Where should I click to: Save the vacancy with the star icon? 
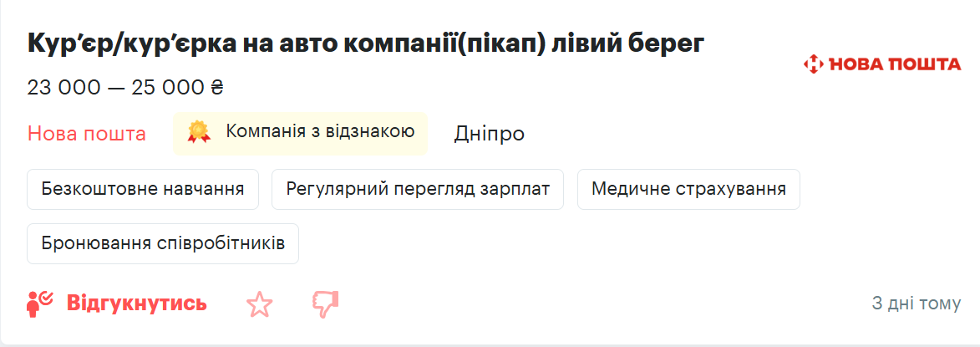tap(260, 304)
